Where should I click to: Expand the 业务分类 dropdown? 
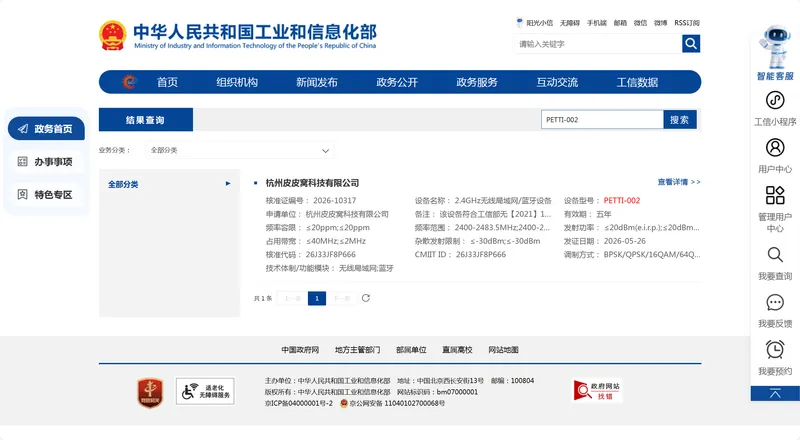point(239,151)
